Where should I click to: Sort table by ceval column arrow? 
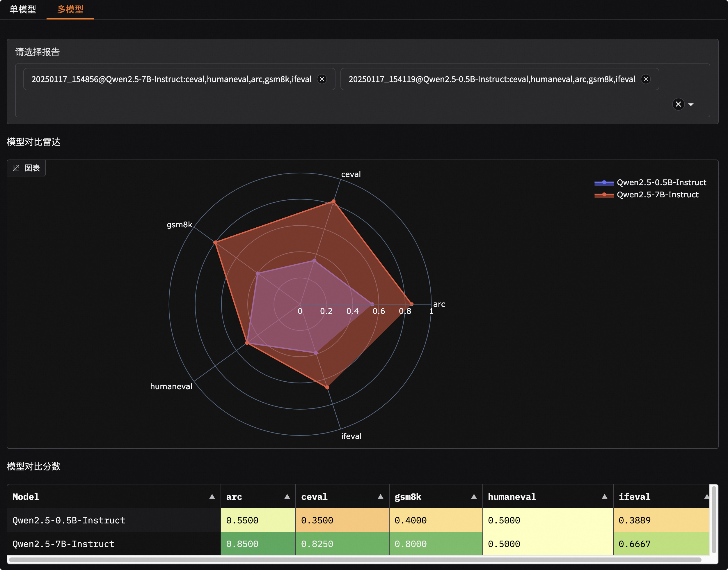(380, 497)
